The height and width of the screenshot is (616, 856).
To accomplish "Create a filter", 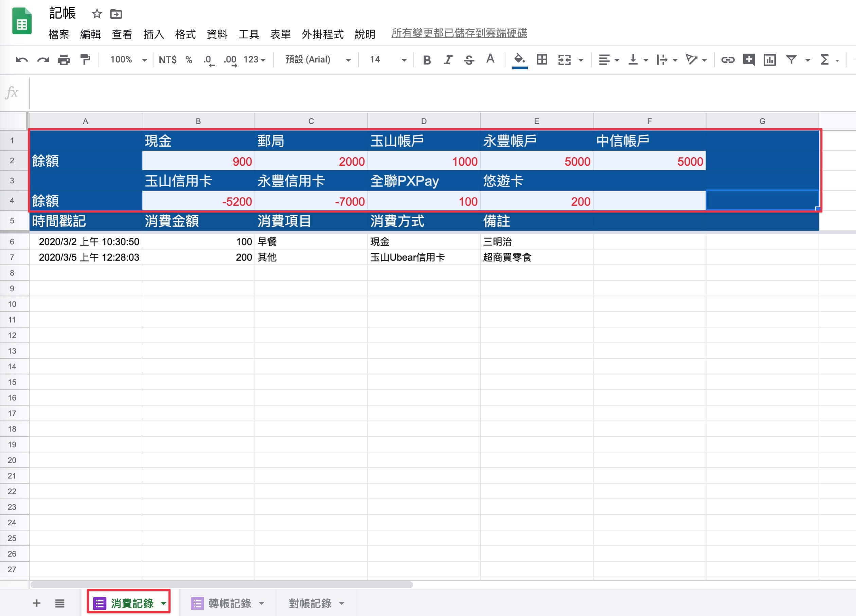I will pyautogui.click(x=791, y=60).
